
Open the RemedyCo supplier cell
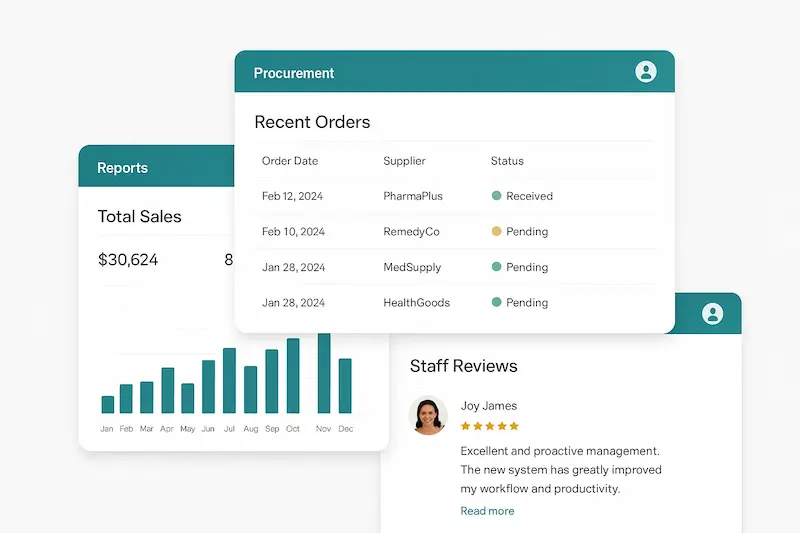(x=411, y=232)
